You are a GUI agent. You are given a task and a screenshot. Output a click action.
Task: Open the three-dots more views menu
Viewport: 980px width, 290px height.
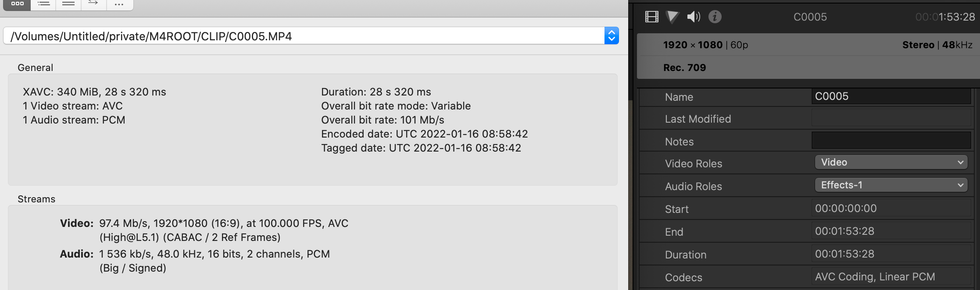[x=119, y=4]
